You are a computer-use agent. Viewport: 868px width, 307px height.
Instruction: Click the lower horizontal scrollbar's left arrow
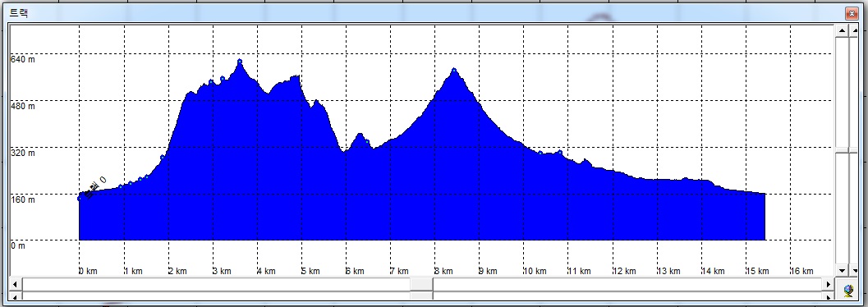(x=15, y=297)
